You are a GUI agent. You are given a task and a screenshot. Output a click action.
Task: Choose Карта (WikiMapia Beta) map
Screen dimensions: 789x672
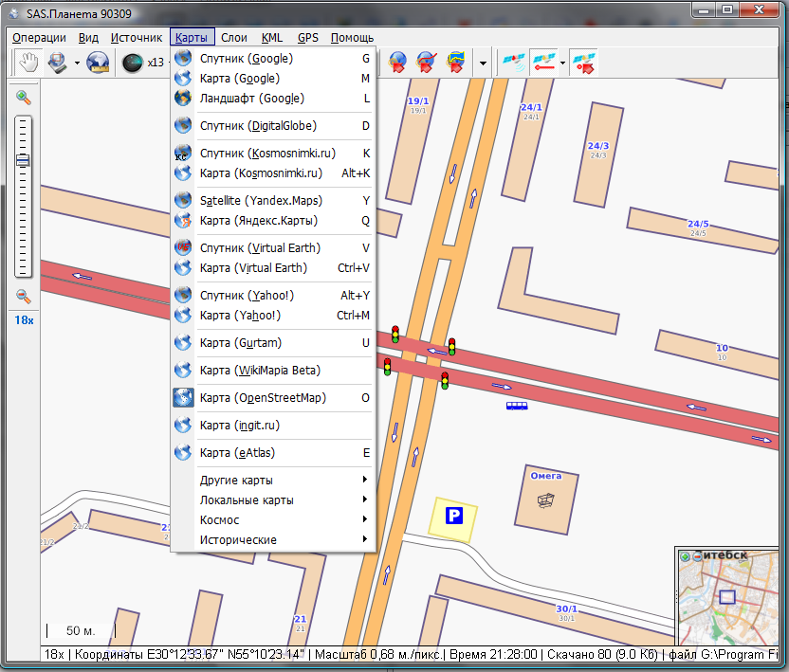point(273,371)
